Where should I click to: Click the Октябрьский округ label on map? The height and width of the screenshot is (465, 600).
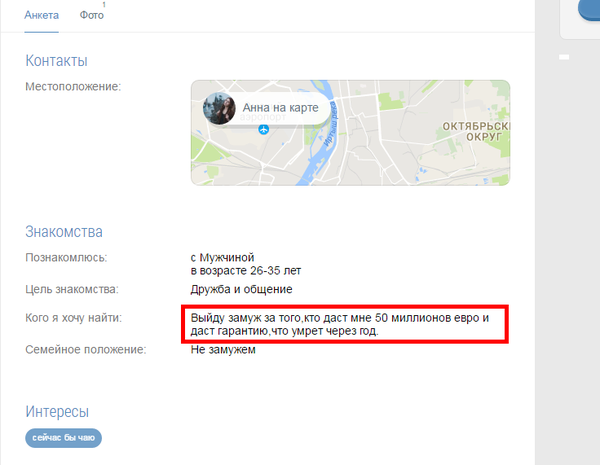coord(476,131)
